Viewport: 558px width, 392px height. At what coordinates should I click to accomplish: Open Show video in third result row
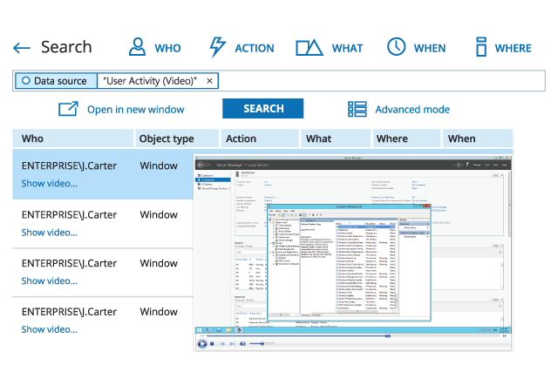pyautogui.click(x=49, y=281)
